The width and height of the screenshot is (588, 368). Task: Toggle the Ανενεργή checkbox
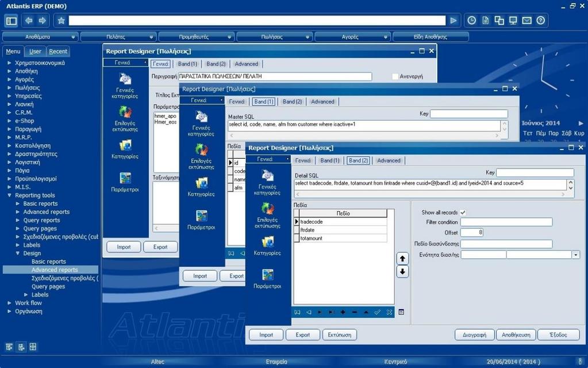[395, 76]
